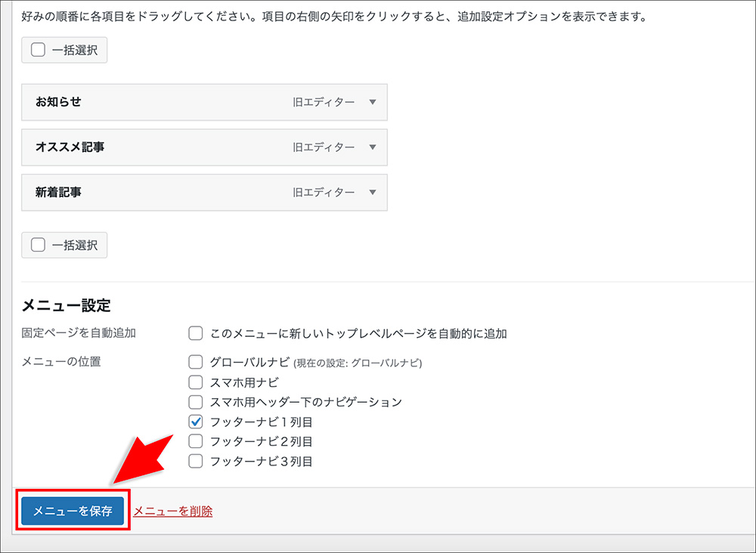Select the オススメ記事 menu item title
The image size is (756, 553).
coord(70,147)
